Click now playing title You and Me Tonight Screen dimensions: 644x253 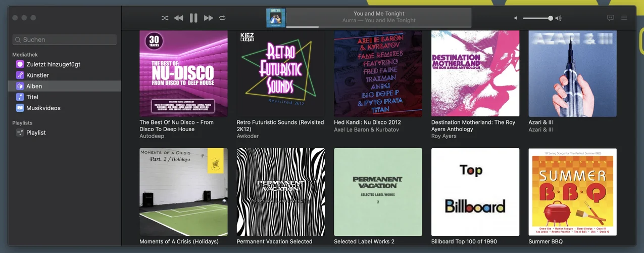pyautogui.click(x=379, y=14)
